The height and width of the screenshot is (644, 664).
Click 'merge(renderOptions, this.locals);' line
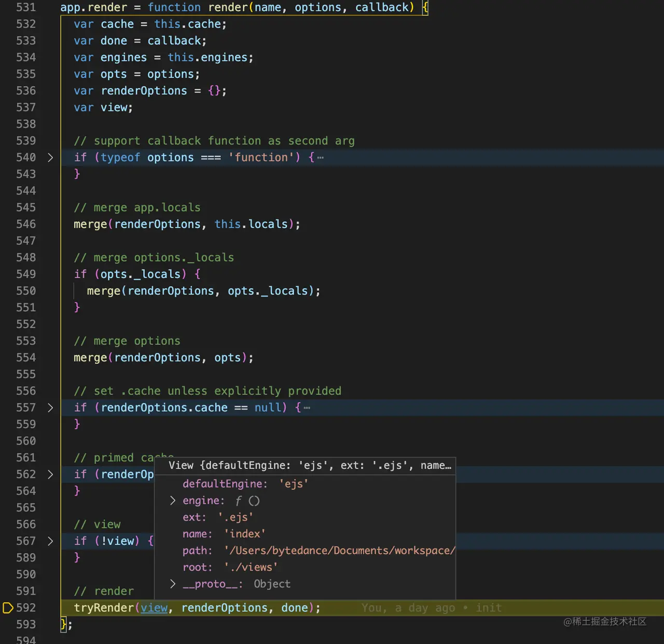(187, 224)
